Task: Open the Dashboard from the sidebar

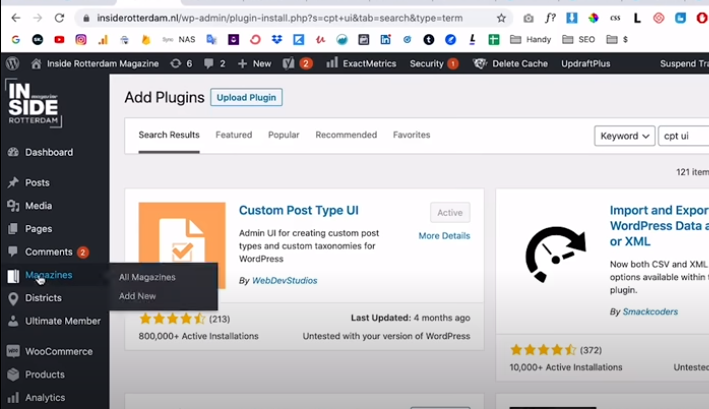Action: [x=48, y=152]
